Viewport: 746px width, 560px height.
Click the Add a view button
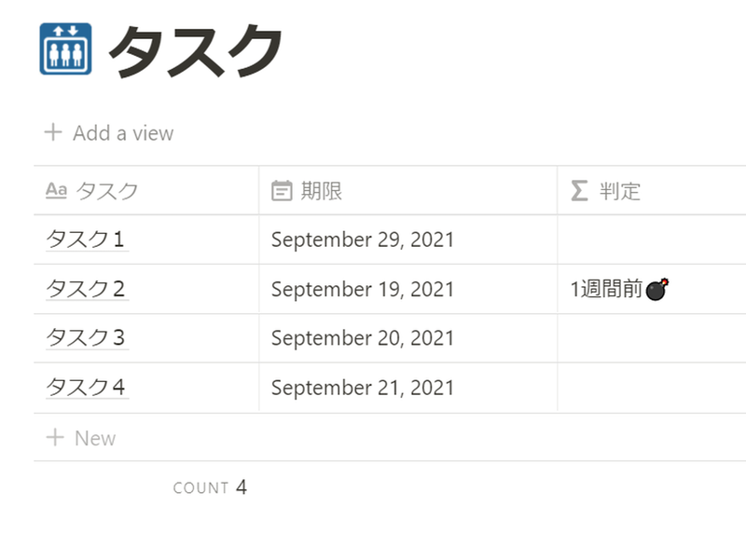123,133
